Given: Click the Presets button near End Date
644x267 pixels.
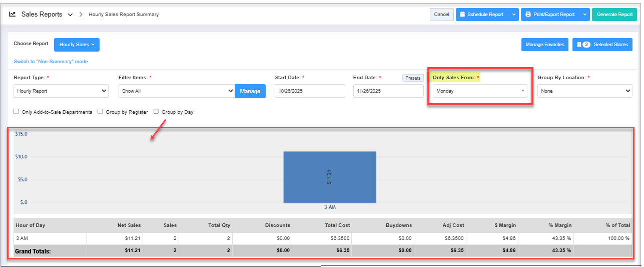Looking at the screenshot, I should (x=413, y=78).
